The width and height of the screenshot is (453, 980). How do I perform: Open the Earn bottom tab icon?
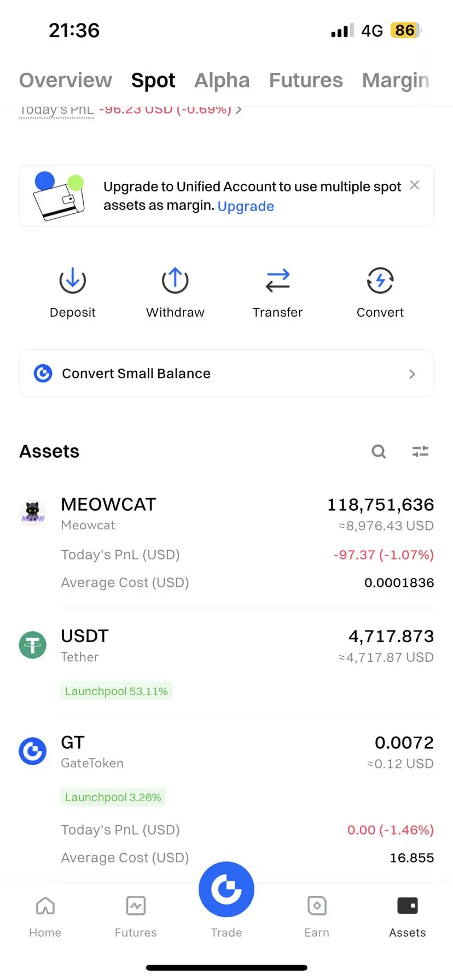click(317, 906)
